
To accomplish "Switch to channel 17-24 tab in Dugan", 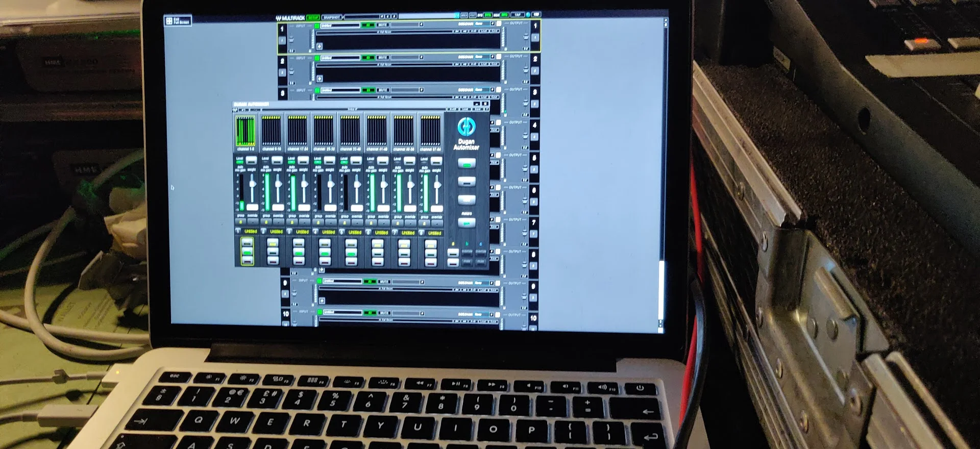I will click(x=298, y=135).
